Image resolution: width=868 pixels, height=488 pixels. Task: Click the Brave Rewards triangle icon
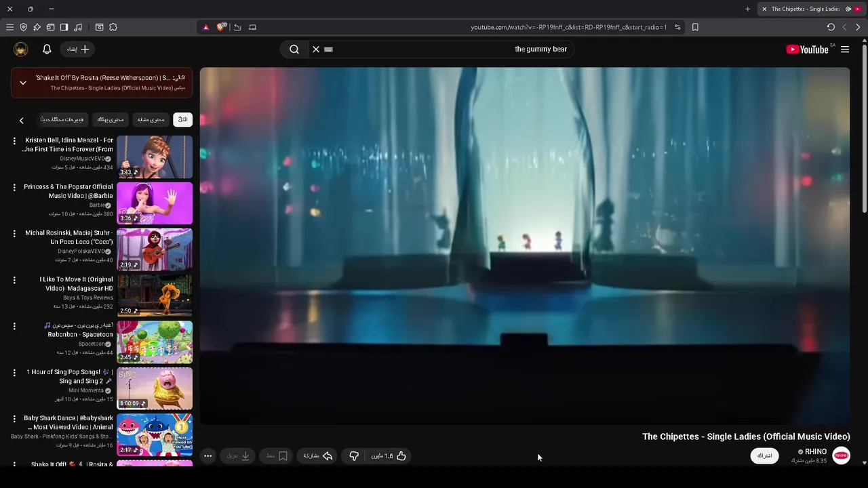206,27
